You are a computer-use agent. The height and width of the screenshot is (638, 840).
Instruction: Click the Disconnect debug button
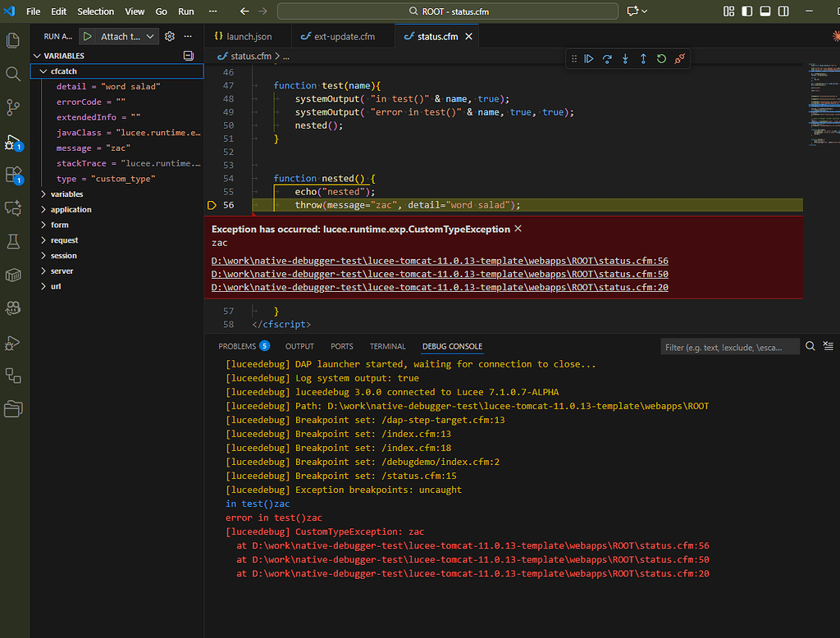click(680, 59)
